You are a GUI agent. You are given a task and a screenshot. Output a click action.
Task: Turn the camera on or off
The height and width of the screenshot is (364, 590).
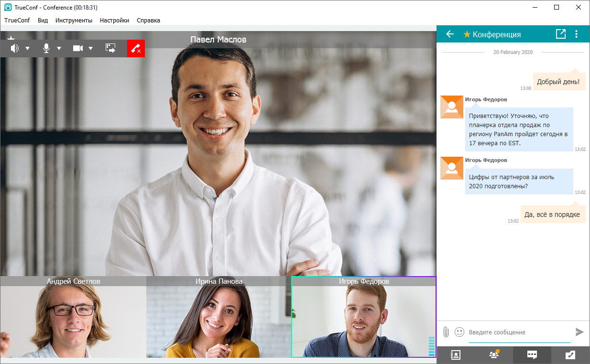coord(78,48)
